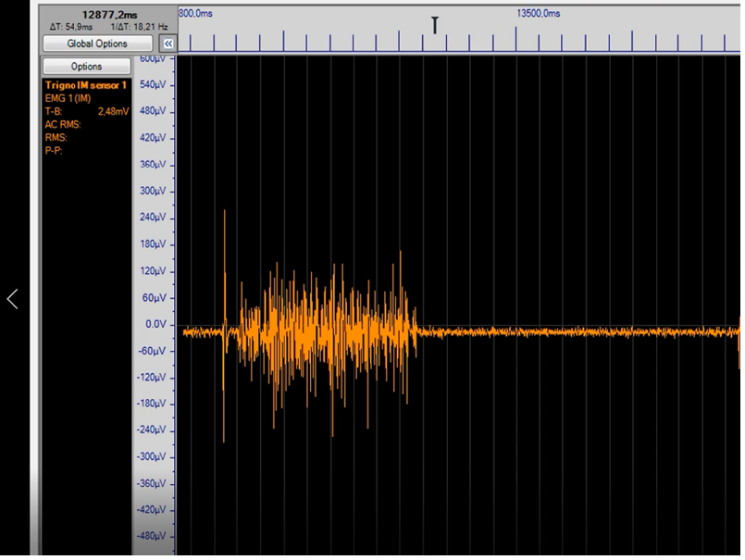745x560 pixels.
Task: Click the ΔT: 54,9ms readout
Action: (x=70, y=27)
